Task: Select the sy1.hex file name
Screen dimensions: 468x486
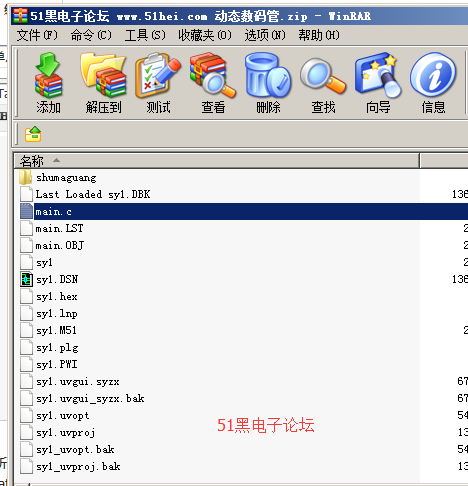Action: pyautogui.click(x=57, y=296)
